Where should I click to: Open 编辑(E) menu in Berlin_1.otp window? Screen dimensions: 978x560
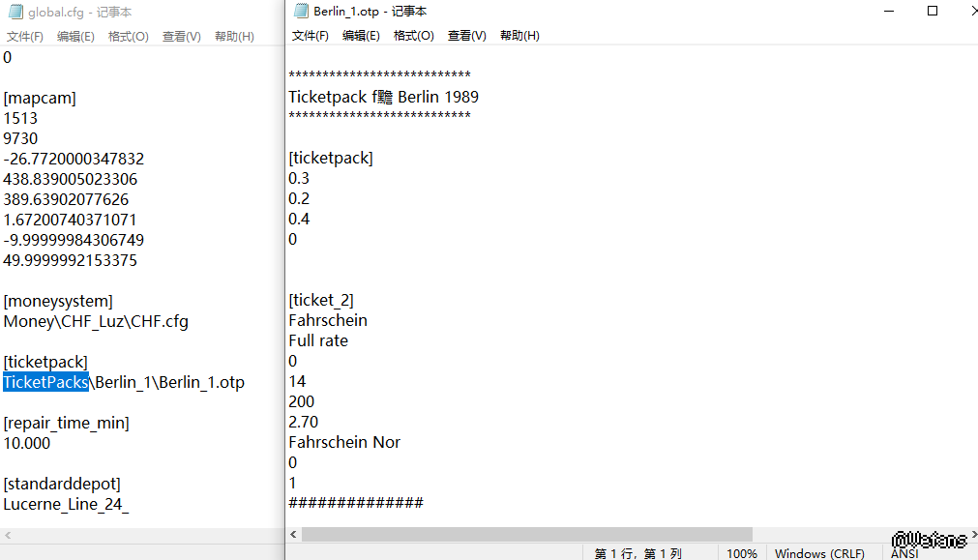pyautogui.click(x=361, y=36)
